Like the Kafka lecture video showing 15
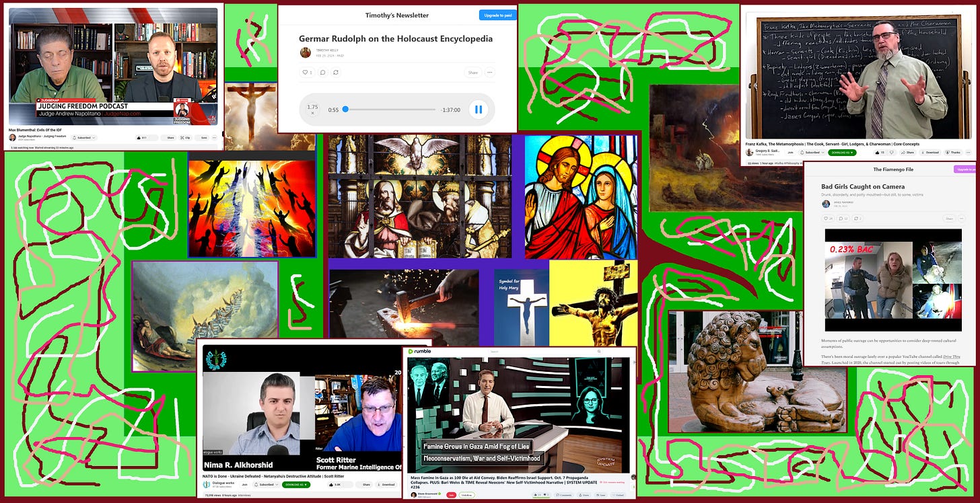Screen dimensions: 980x503 881,153
